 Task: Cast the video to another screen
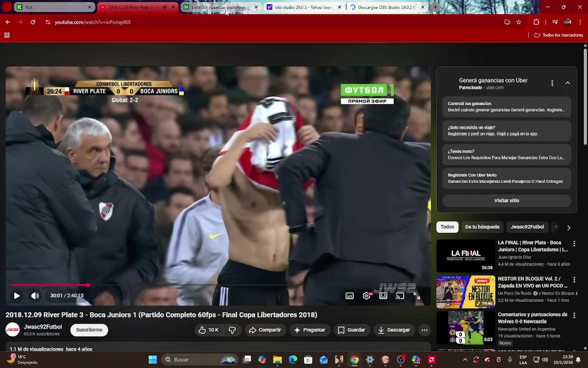coord(400,296)
